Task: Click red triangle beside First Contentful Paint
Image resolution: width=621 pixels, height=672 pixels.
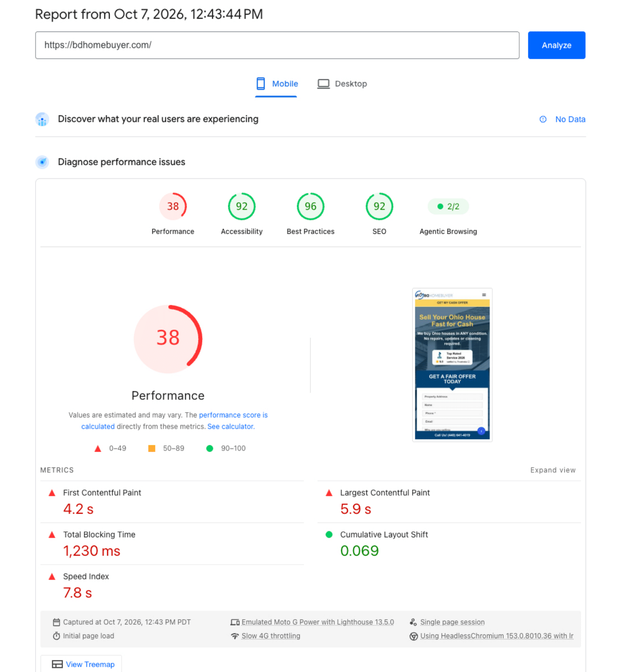Action: tap(52, 493)
